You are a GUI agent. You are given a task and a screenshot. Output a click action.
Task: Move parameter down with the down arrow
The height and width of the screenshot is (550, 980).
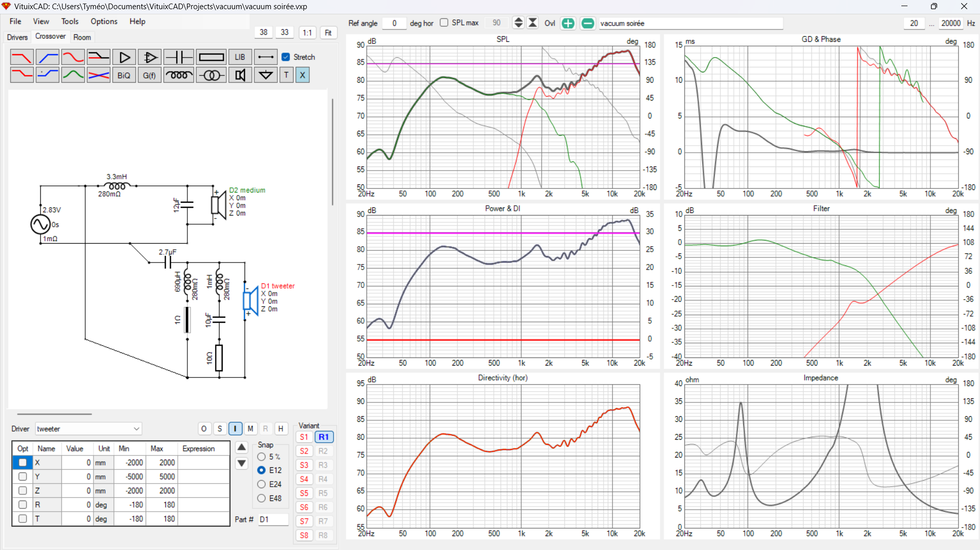point(242,464)
